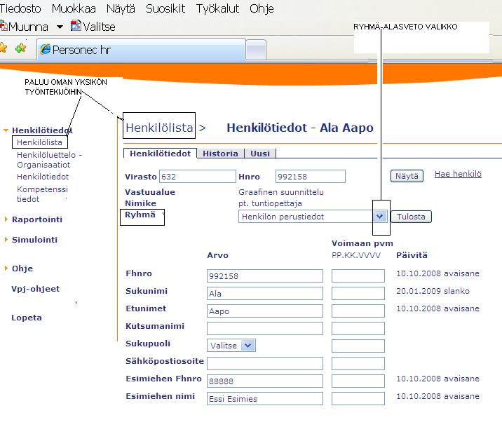Image resolution: width=502 pixels, height=448 pixels.
Task: Click the Esimiehen nimi value field
Action: (x=265, y=398)
